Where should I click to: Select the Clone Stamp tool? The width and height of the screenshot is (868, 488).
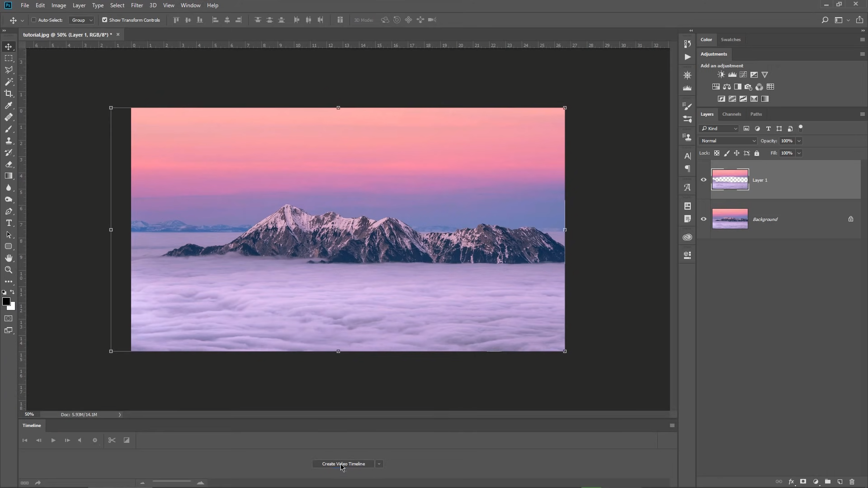(x=9, y=141)
